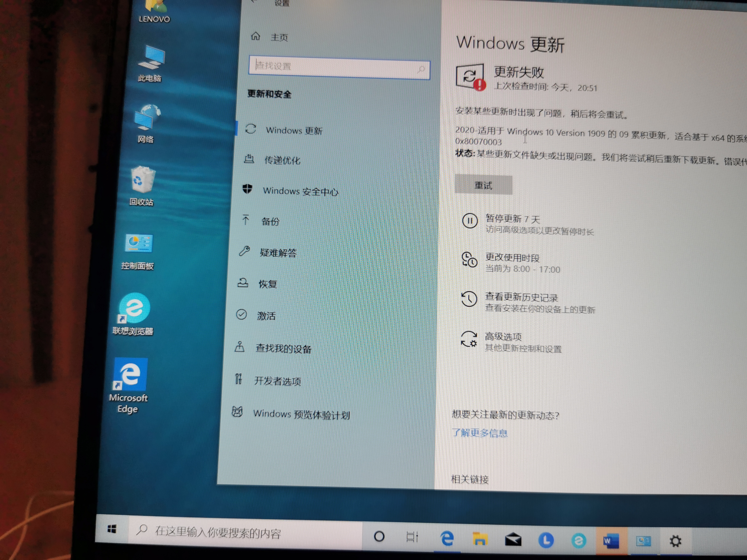
Task: Click the 疑难解答 wrench icon
Action: (244, 251)
